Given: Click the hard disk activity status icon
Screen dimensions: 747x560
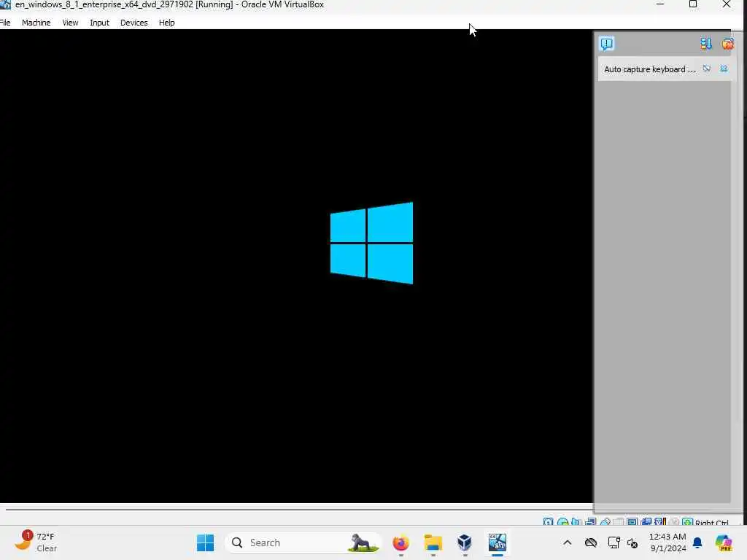Looking at the screenshot, I should point(549,522).
